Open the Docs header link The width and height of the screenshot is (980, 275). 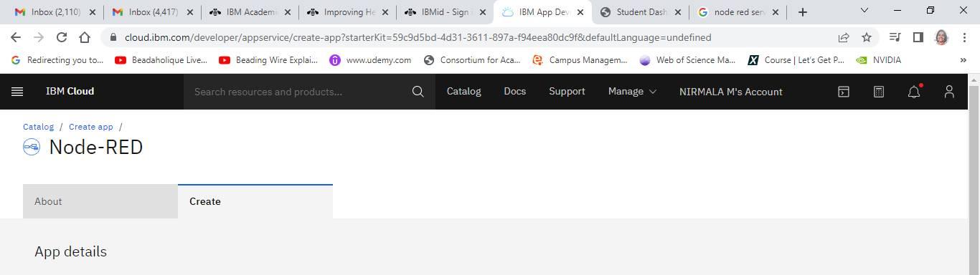(514, 92)
